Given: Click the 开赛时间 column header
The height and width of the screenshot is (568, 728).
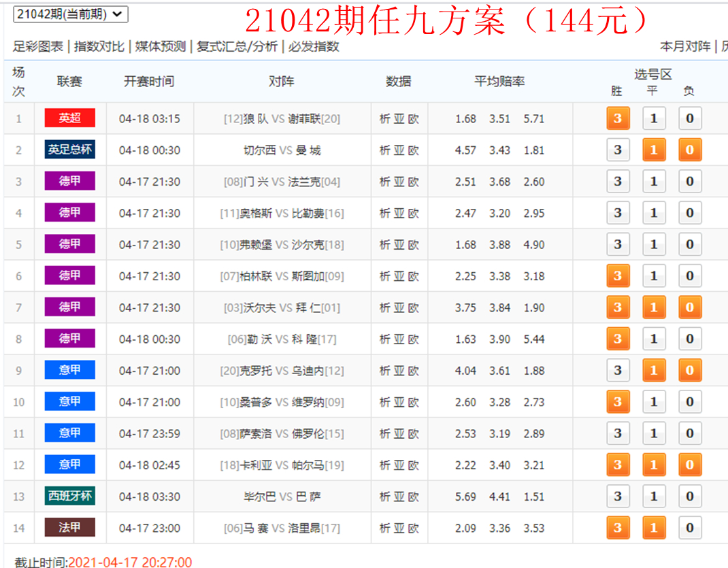Looking at the screenshot, I should pos(149,82).
